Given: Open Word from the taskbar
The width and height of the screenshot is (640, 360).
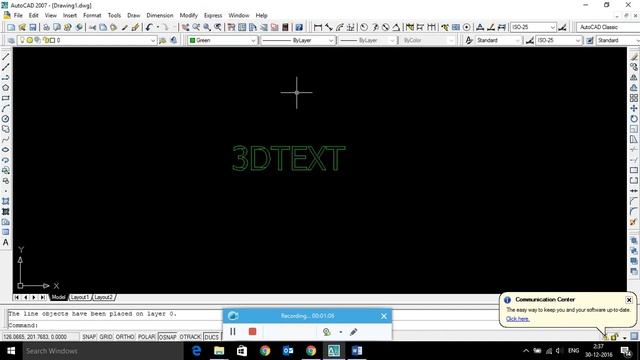Looking at the screenshot, I should (x=357, y=351).
